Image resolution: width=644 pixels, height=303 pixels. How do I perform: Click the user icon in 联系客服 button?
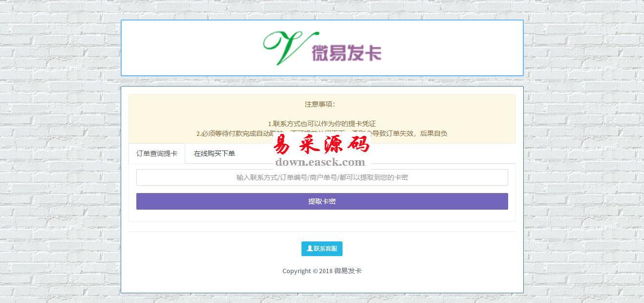(309, 248)
